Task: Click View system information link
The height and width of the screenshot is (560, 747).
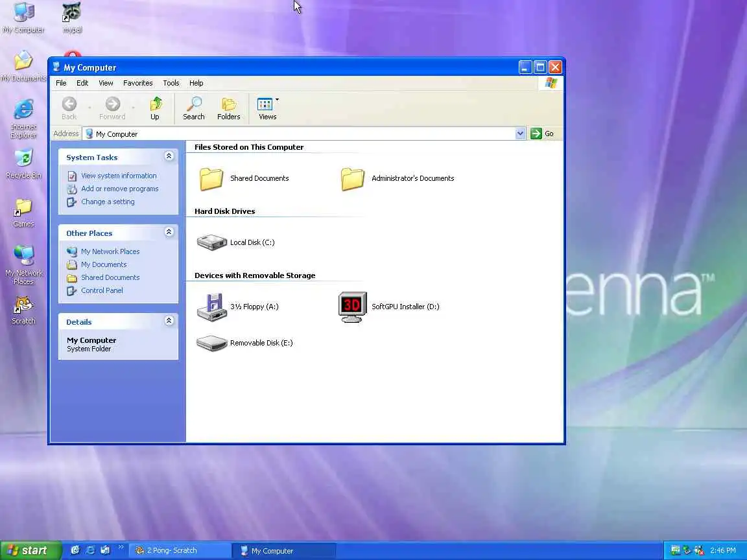Action: tap(119, 176)
